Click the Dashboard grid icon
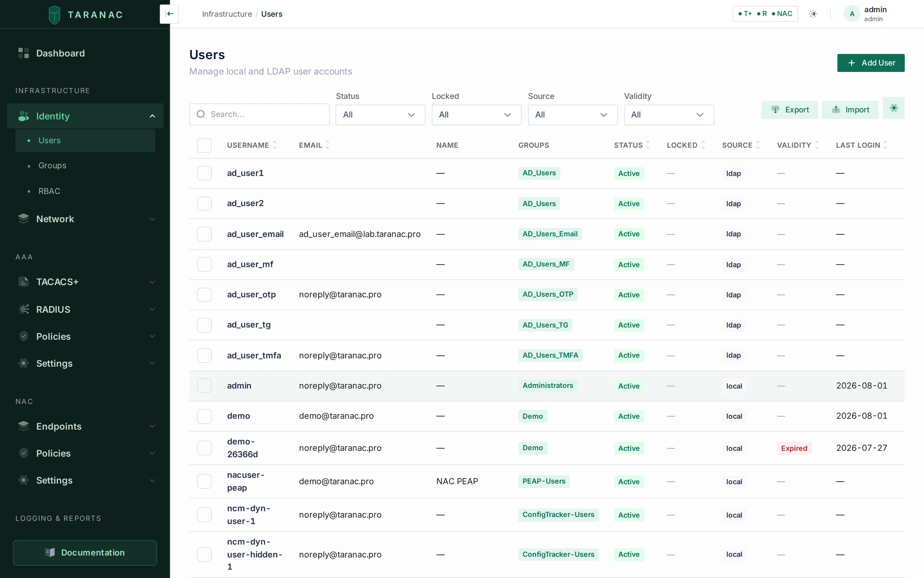924x578 pixels. point(24,53)
